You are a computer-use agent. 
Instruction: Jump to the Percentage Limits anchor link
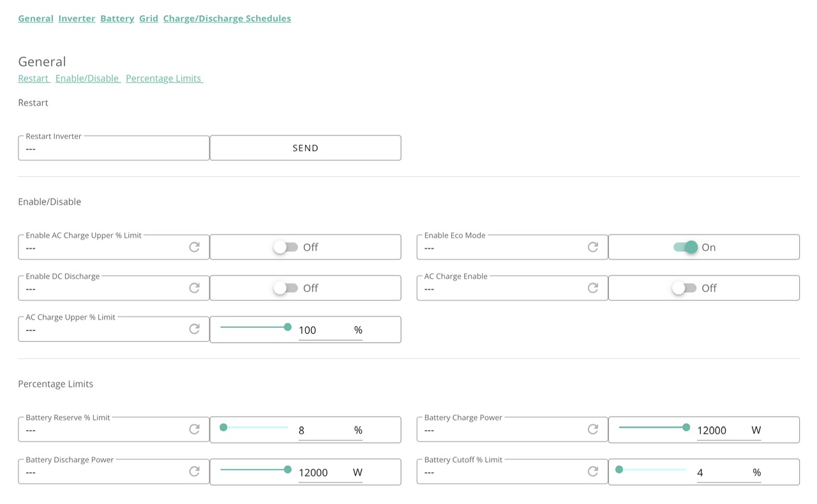[164, 78]
